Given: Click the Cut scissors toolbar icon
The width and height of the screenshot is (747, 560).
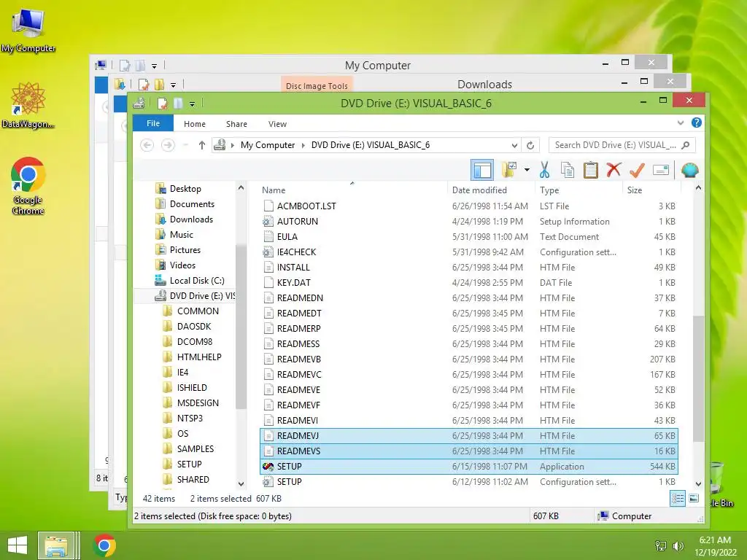Looking at the screenshot, I should (544, 170).
